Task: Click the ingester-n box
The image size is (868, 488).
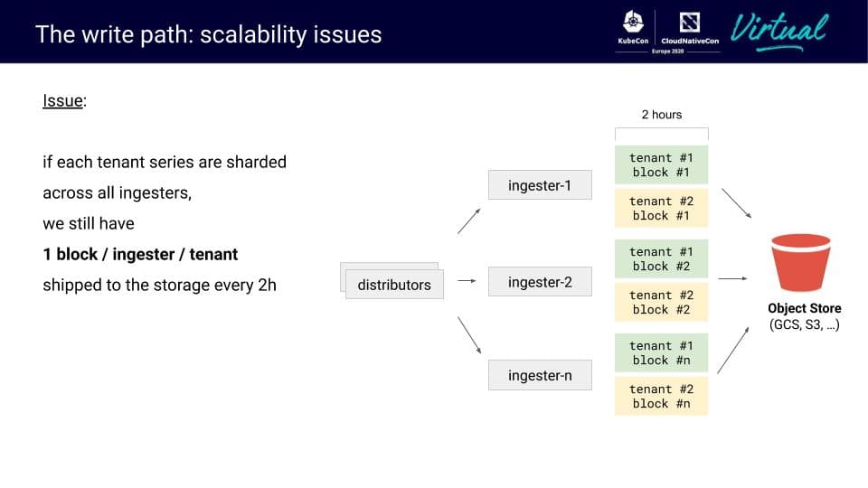Action: coord(540,375)
